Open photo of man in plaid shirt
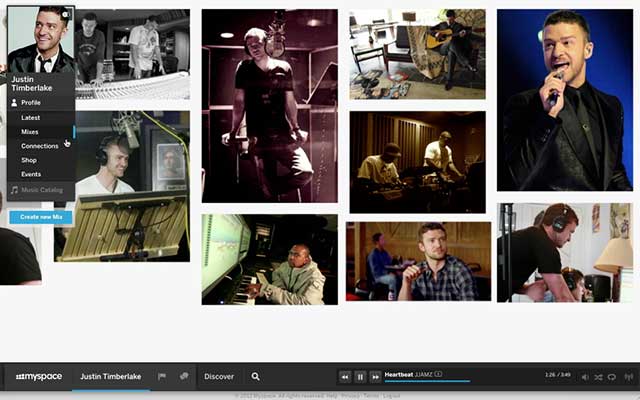Screen dimensions: 640x400 [x=418, y=262]
